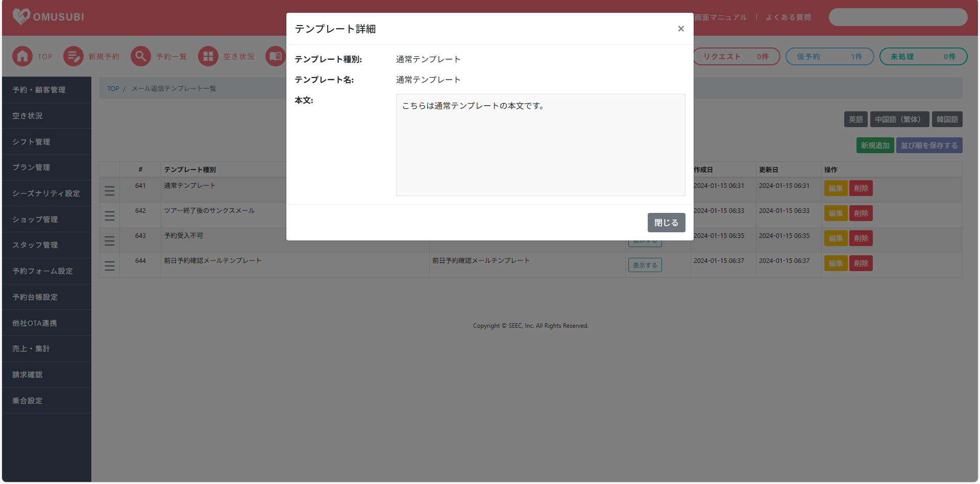Switch to 韓国語 language tab

tap(947, 119)
